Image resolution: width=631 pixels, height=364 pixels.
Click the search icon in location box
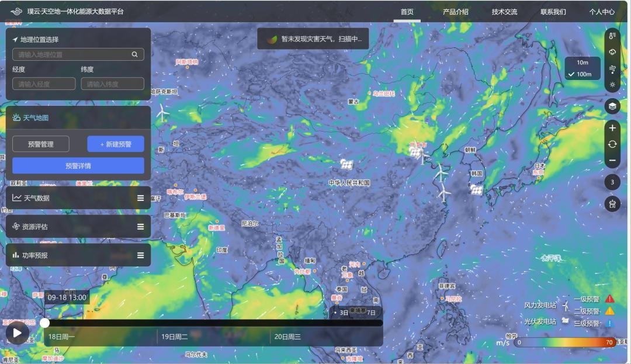134,54
